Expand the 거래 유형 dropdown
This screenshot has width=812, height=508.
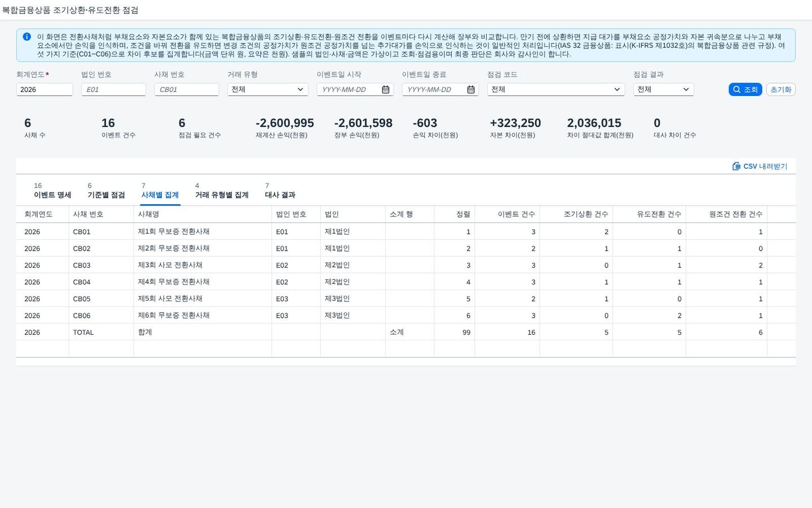coord(300,90)
